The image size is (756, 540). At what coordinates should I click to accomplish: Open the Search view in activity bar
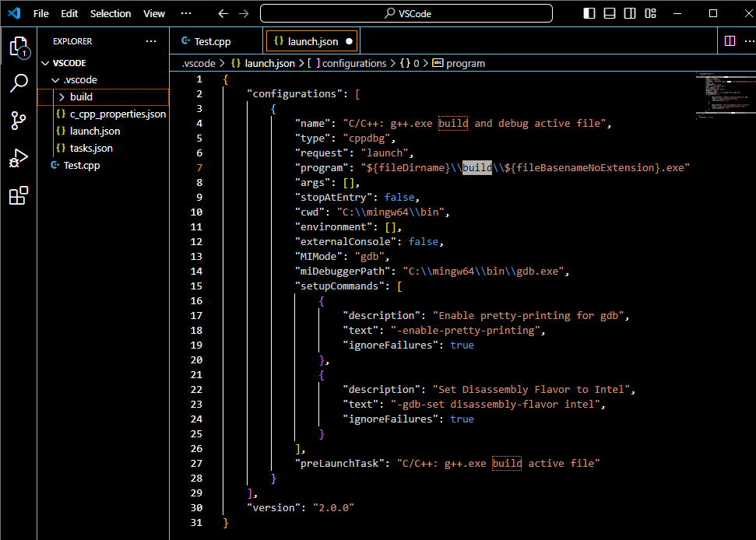[x=19, y=82]
